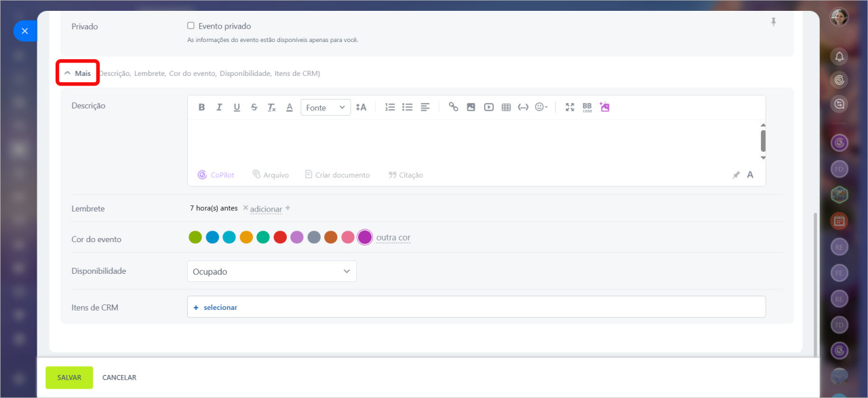Click the 7 hora(s) antes reminder
The width and height of the screenshot is (868, 398).
214,208
